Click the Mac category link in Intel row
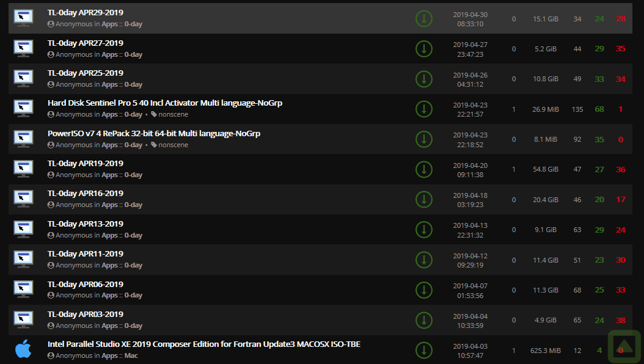The height and width of the screenshot is (364, 644). point(131,356)
